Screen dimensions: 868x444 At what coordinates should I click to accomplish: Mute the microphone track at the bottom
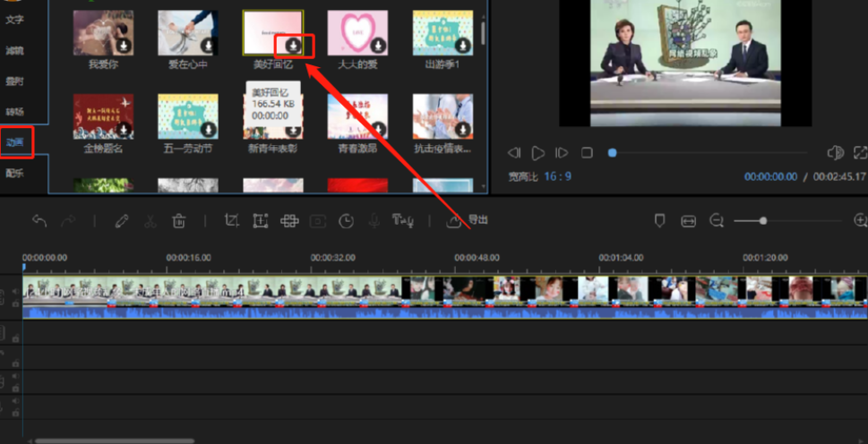15,401
